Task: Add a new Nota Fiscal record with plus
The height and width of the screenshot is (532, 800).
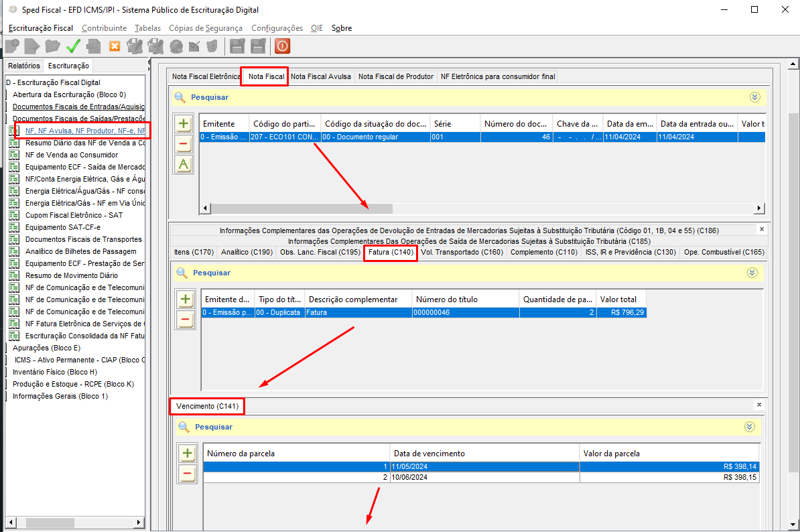Action: [x=184, y=124]
